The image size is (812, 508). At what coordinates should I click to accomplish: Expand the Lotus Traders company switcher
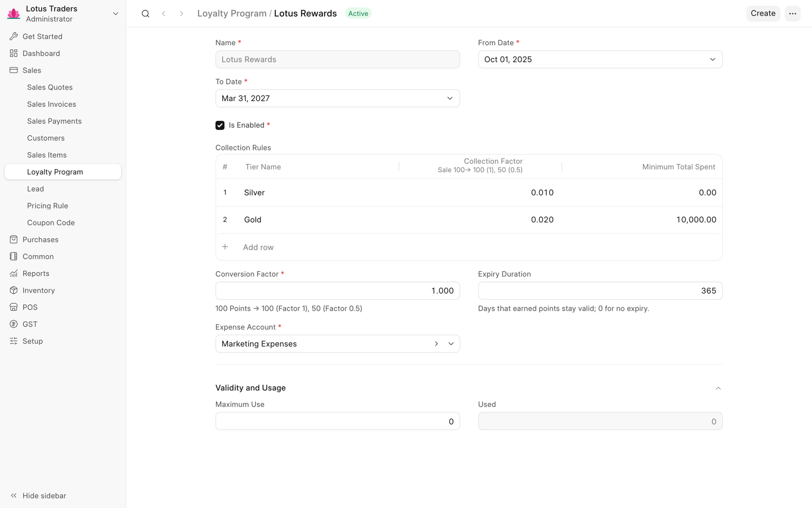point(116,14)
